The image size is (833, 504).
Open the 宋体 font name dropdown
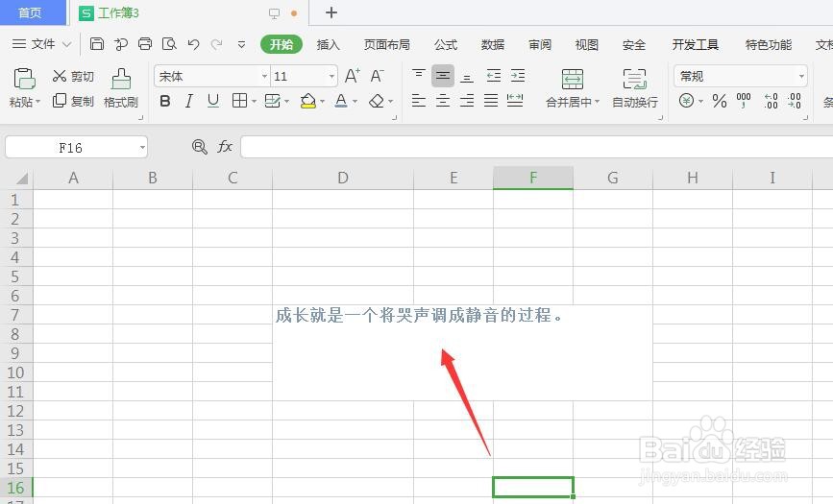coord(264,77)
